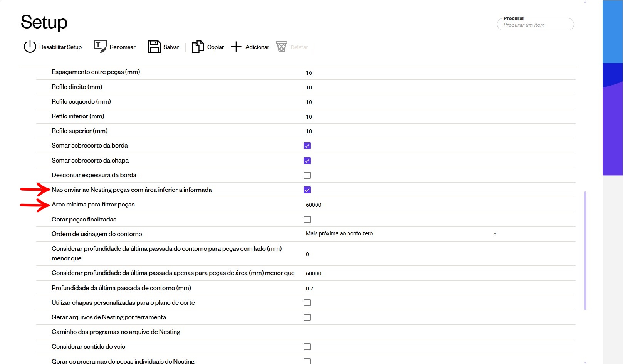This screenshot has height=364, width=623.
Task: Click the dropdown arrow beside Mais próxima ao ponto zero
Action: point(495,233)
